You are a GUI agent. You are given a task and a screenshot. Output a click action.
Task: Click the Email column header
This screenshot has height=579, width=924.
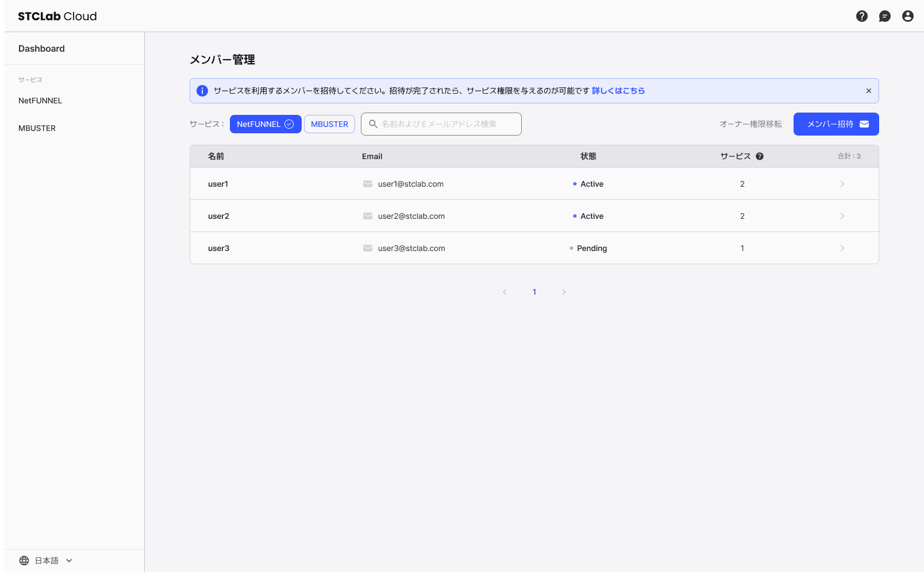[372, 156]
